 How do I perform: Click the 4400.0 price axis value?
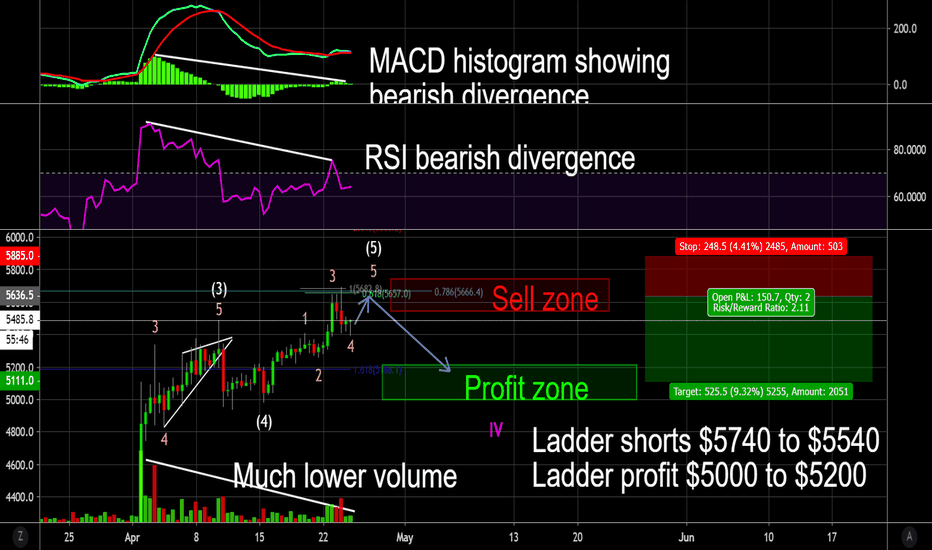pos(20,497)
